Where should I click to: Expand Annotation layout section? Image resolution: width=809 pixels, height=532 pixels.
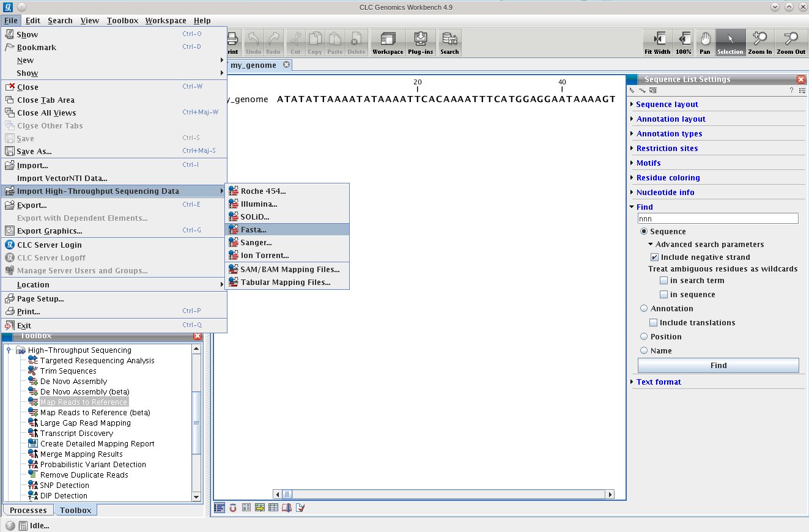click(670, 119)
